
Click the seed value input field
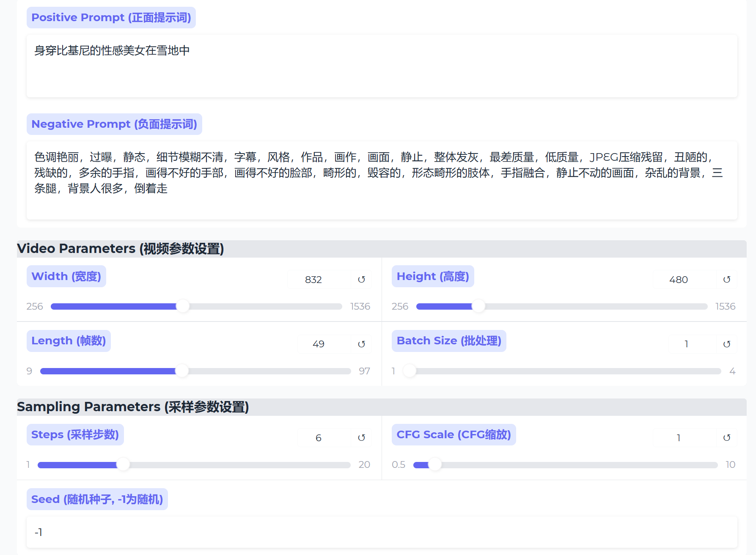coord(377,532)
